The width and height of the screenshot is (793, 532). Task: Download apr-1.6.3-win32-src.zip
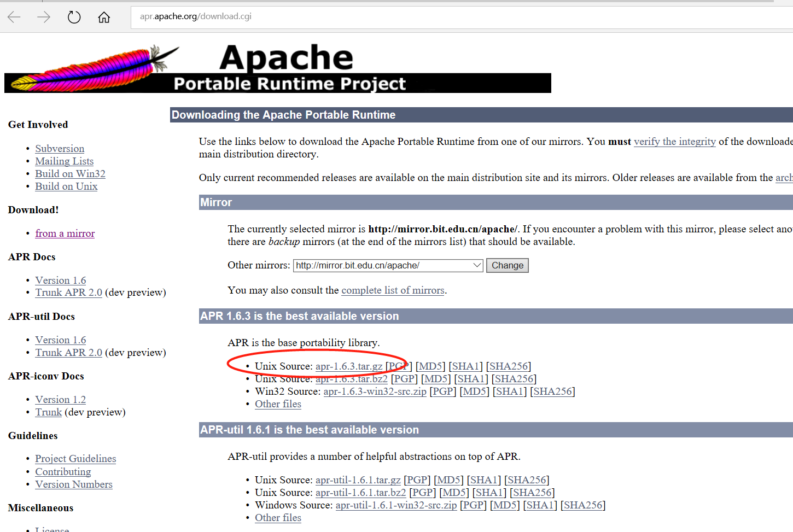point(375,391)
